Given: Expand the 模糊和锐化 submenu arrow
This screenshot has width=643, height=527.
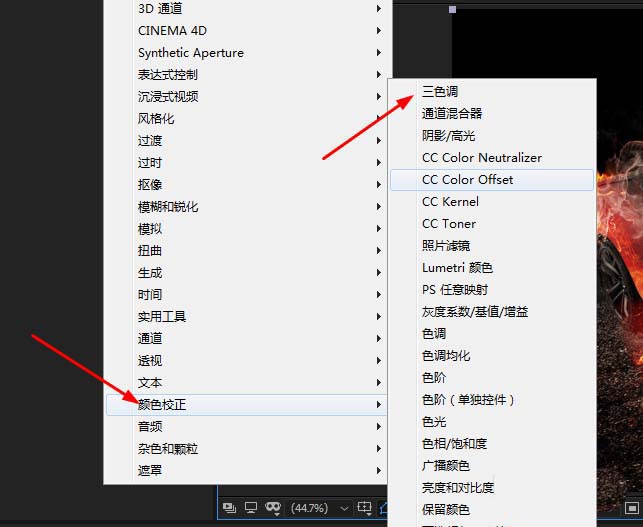Looking at the screenshot, I should [x=379, y=207].
